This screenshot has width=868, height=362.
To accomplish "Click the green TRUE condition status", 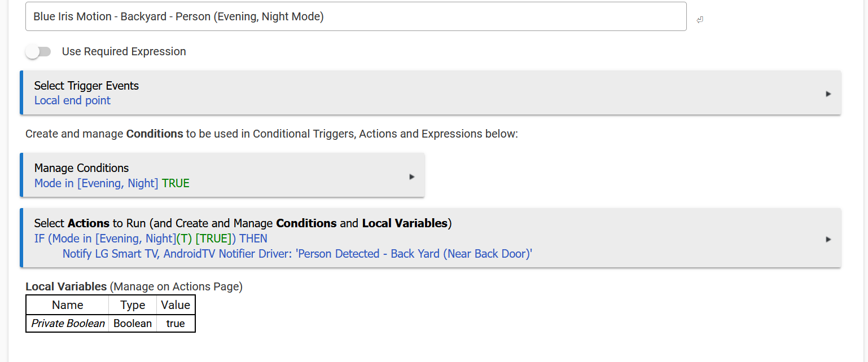I will click(x=176, y=183).
